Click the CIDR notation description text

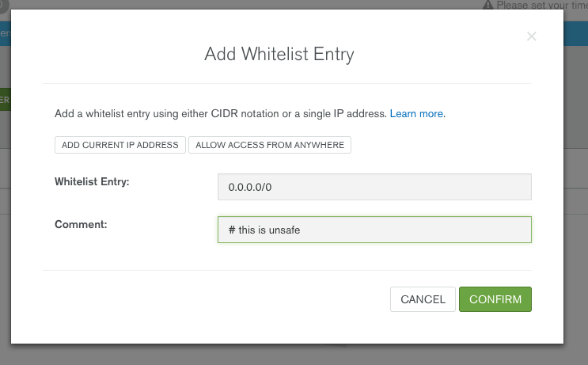point(221,114)
